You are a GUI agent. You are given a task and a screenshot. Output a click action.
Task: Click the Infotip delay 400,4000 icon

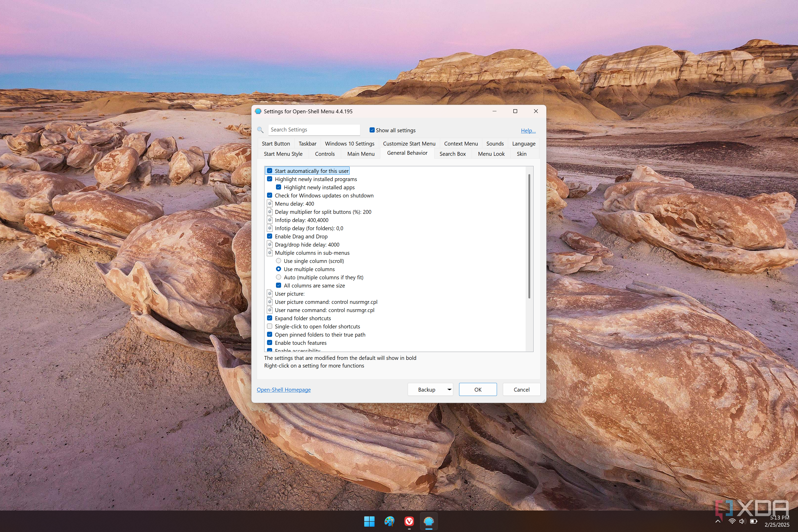270,220
